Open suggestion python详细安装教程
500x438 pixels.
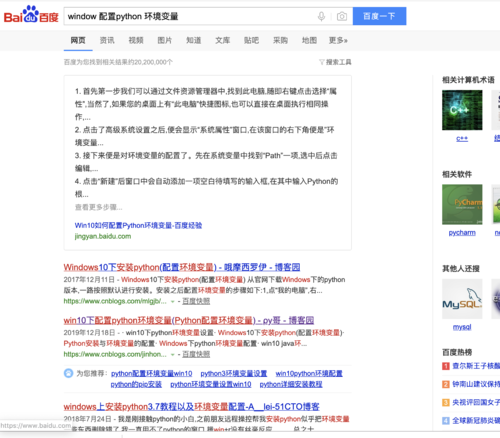(291, 384)
